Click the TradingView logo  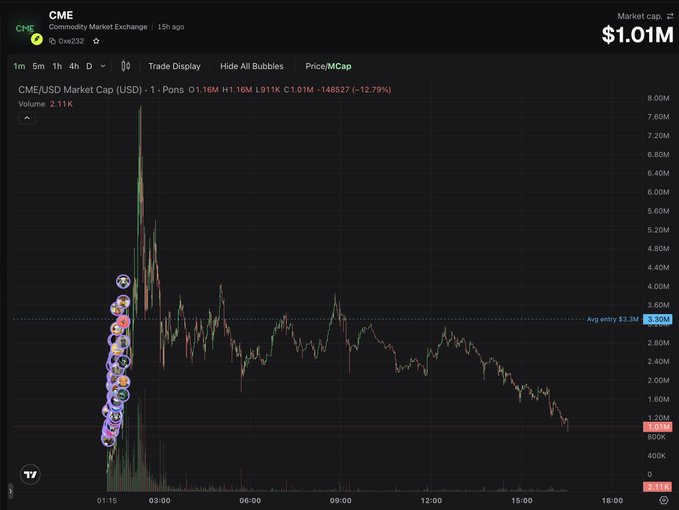tap(30, 475)
